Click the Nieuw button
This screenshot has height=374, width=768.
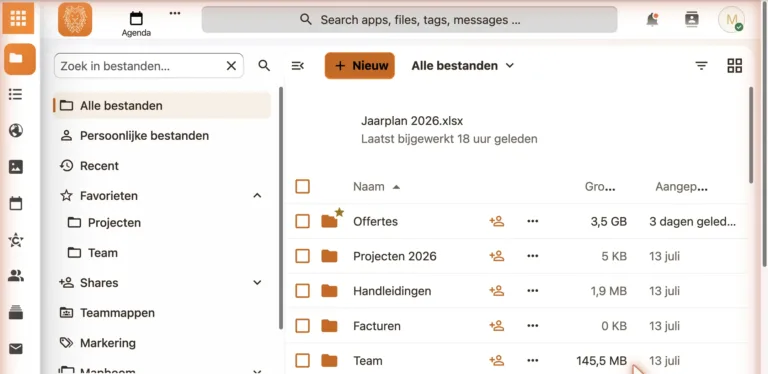[360, 66]
